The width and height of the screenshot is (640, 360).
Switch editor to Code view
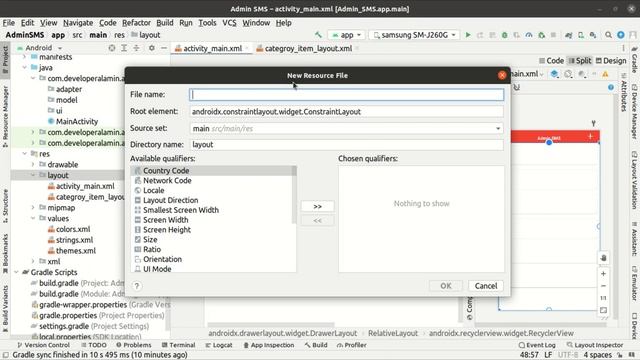point(551,61)
